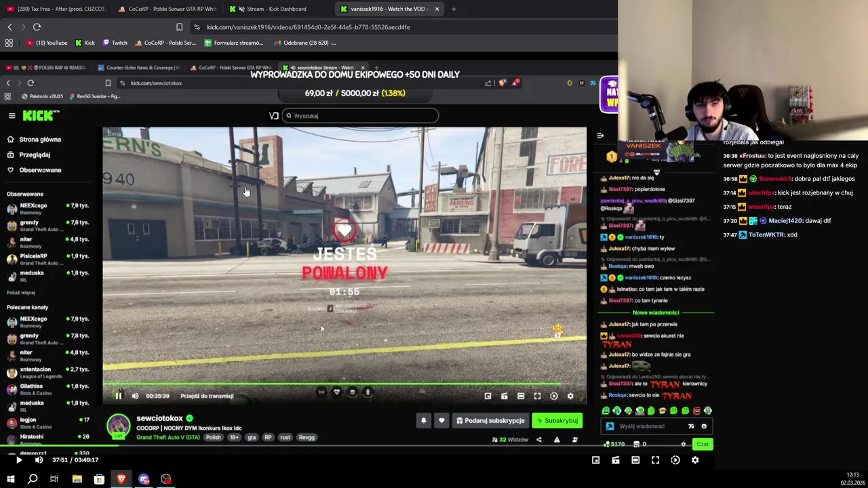Click username ToTenWKTR in the VOD chat

pos(766,235)
